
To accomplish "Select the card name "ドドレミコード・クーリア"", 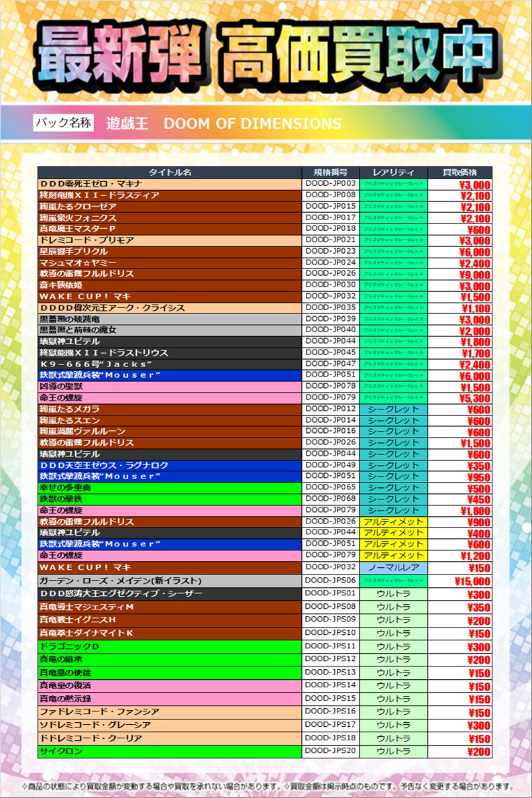I will (91, 738).
